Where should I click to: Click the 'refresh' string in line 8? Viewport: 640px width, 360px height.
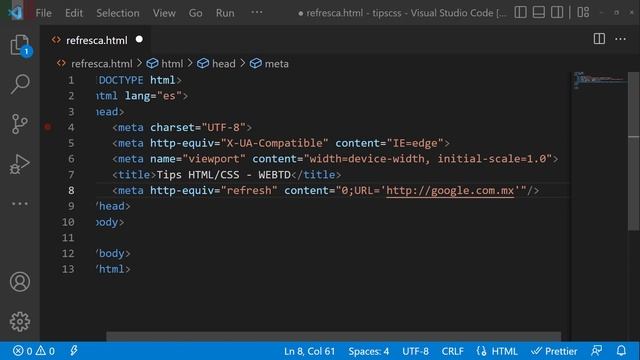tap(249, 191)
